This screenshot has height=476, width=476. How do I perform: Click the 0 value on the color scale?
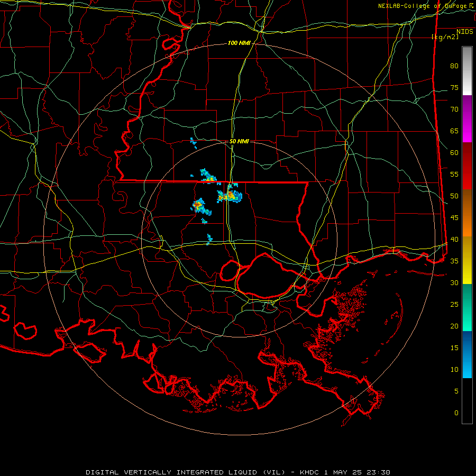coord(456,413)
